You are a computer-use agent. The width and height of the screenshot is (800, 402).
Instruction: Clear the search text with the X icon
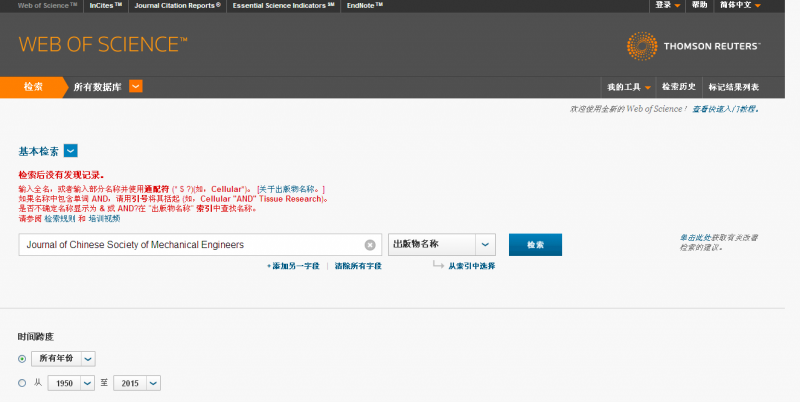[370, 245]
